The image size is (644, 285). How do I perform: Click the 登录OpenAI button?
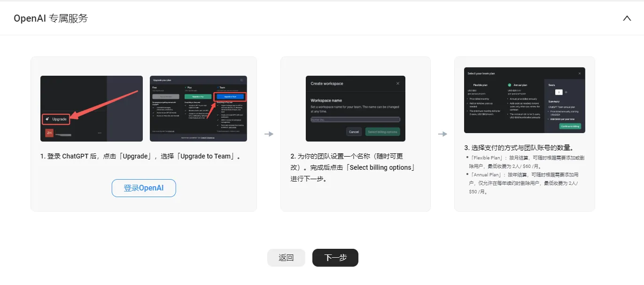144,188
